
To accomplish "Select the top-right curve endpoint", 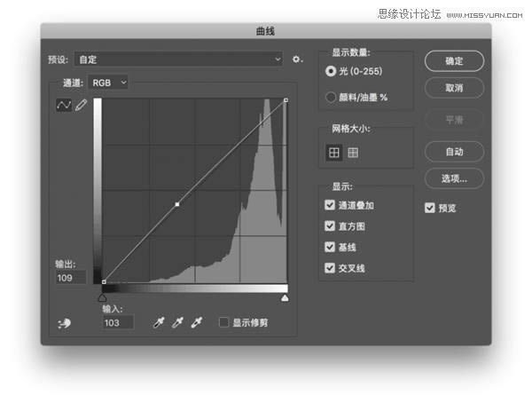I will pyautogui.click(x=286, y=100).
